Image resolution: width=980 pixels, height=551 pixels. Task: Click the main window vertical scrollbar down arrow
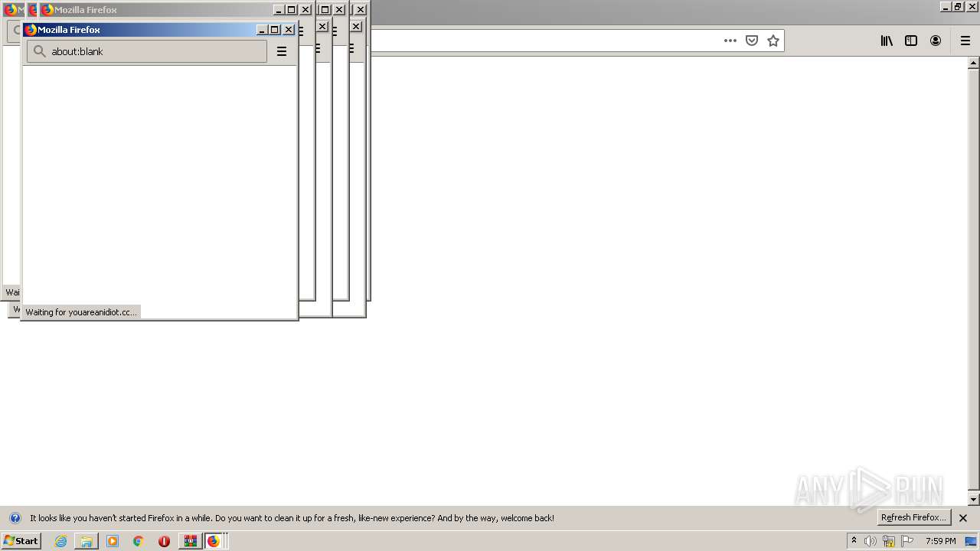974,500
